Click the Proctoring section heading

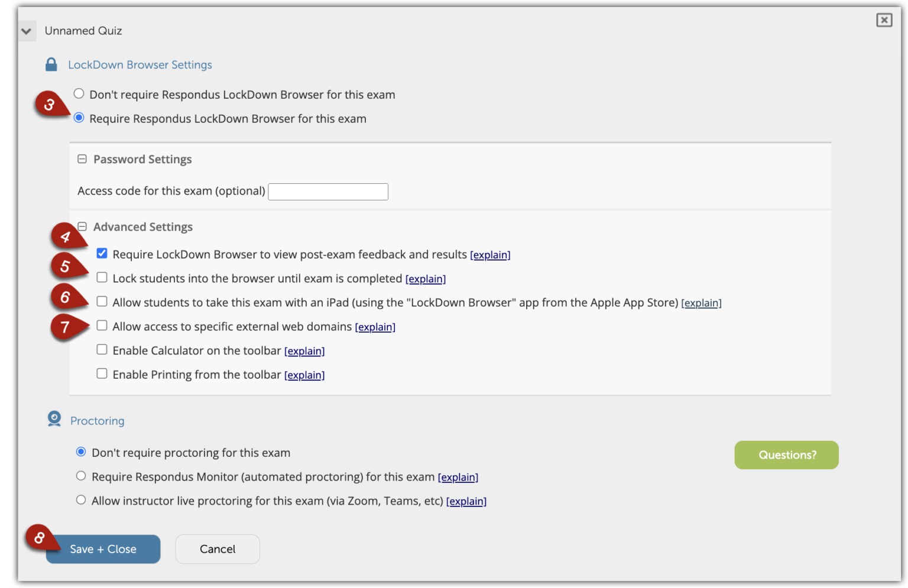98,421
